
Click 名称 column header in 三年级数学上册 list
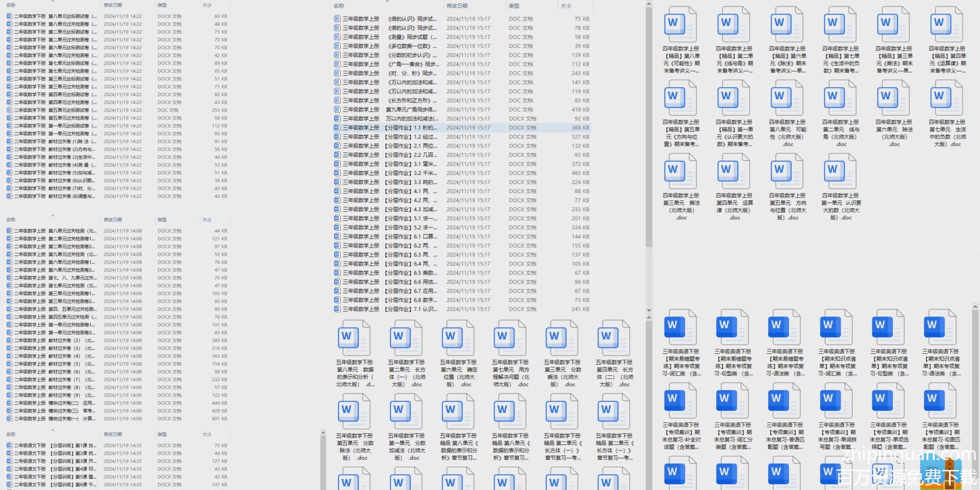point(339,6)
